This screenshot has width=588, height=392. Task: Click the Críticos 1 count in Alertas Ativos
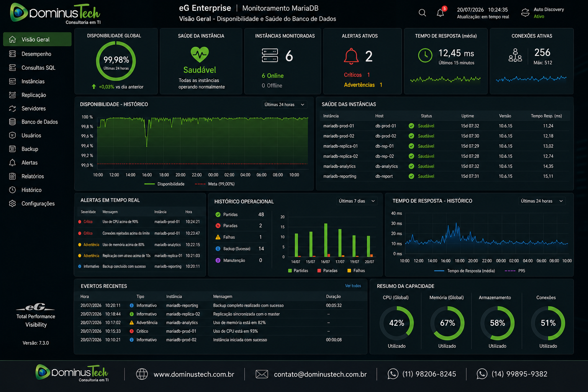click(x=357, y=75)
